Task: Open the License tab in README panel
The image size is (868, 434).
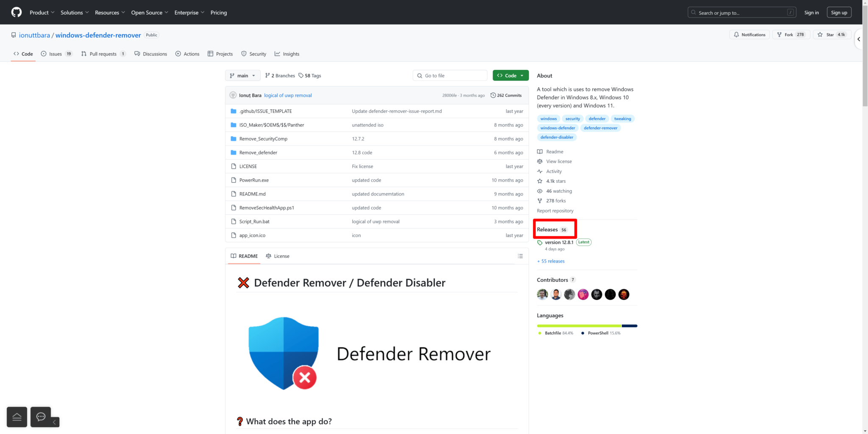Action: click(278, 256)
